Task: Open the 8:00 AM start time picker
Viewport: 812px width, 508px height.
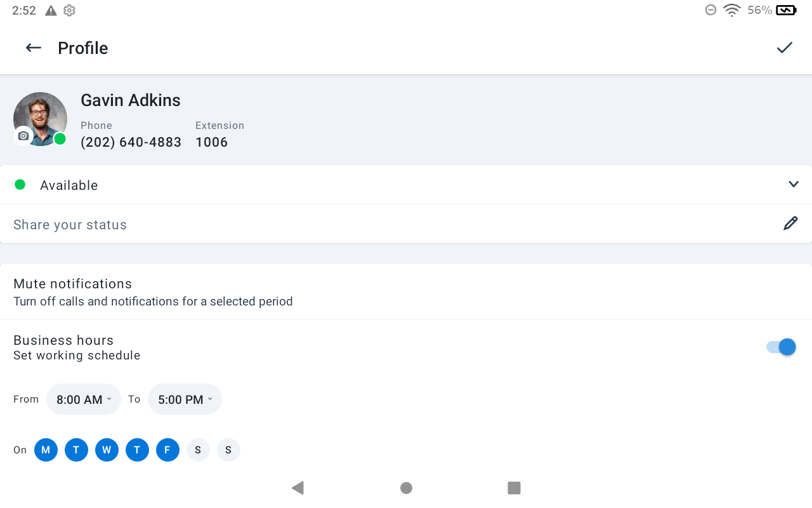Action: [84, 399]
